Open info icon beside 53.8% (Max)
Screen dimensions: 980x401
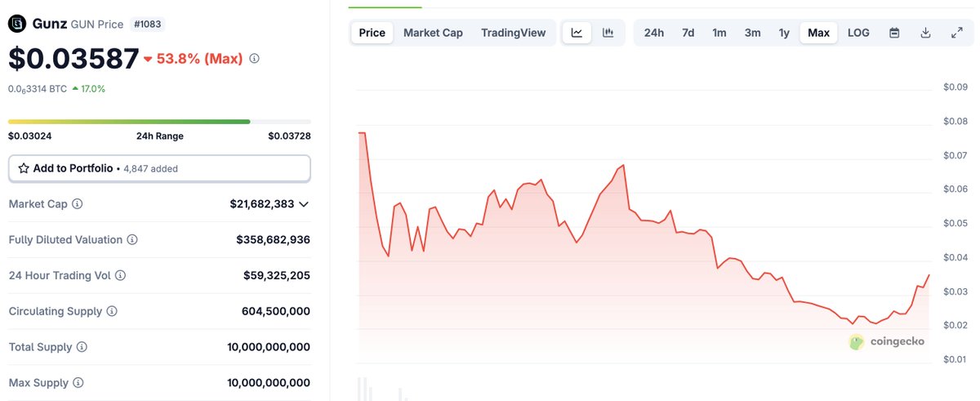click(254, 59)
